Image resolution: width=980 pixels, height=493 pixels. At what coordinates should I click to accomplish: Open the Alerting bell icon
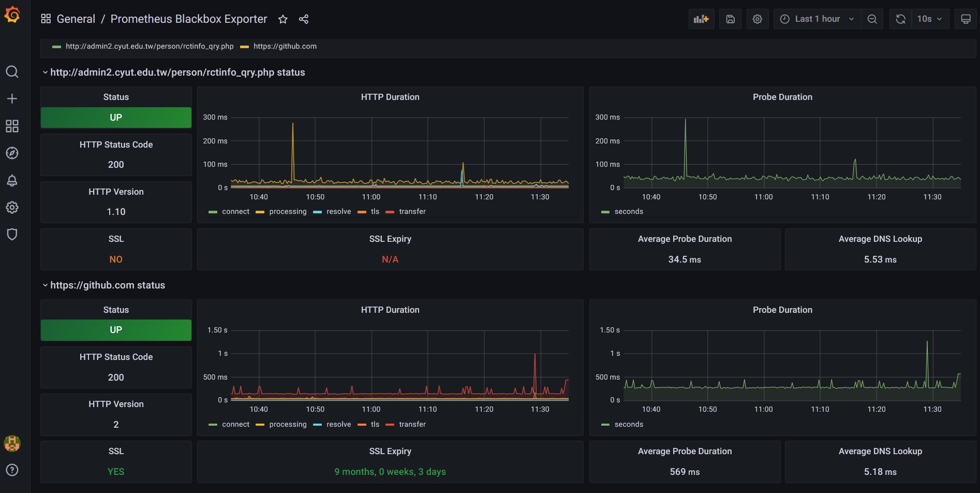(x=12, y=180)
